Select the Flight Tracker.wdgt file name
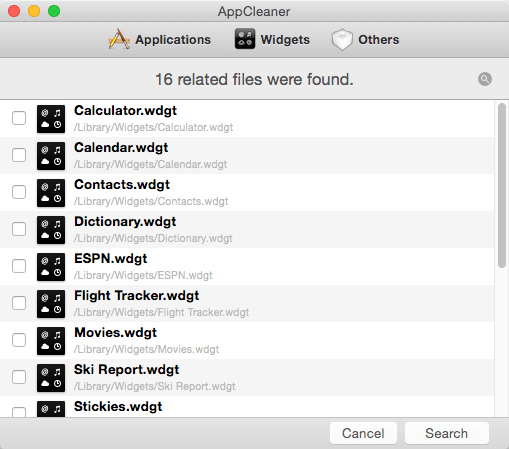This screenshot has height=449, width=509. pyautogui.click(x=137, y=296)
